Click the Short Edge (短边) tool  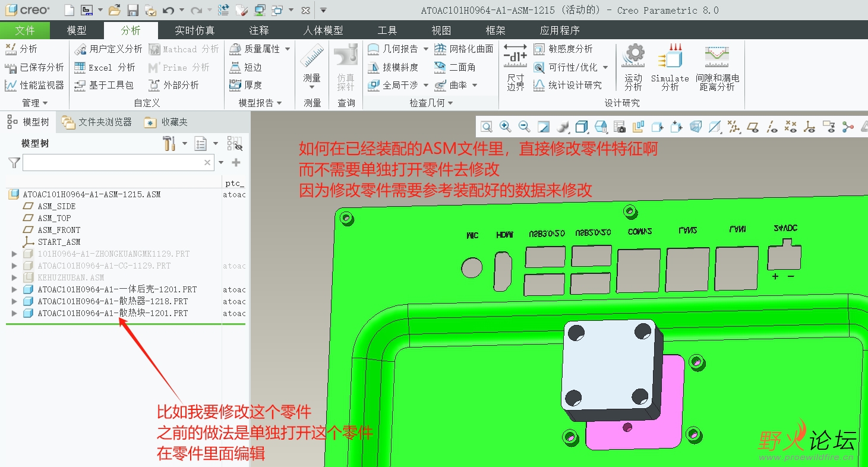[x=245, y=67]
